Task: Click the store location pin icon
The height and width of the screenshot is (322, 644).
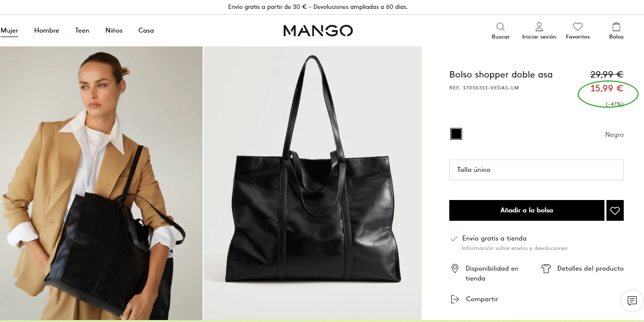Action: pos(455,269)
